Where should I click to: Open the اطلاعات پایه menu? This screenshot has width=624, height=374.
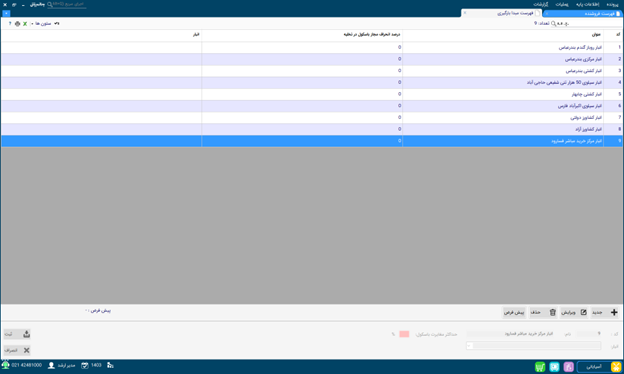coord(587,4)
